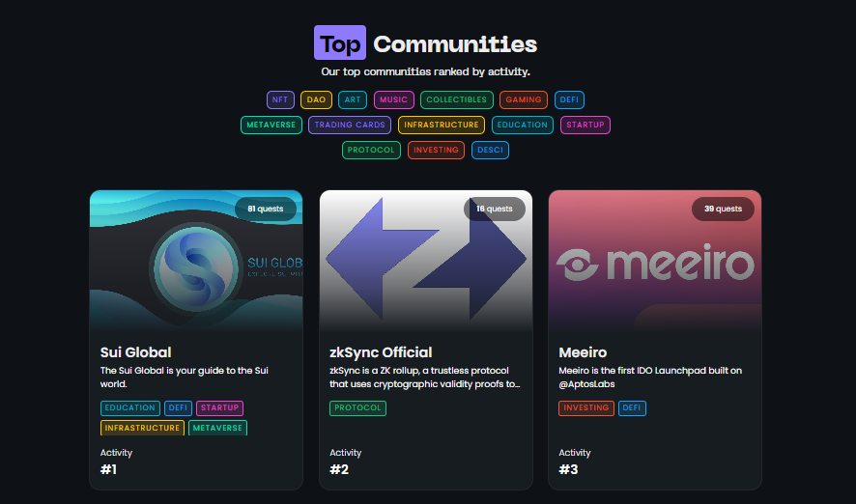Open the Meeiro community title
The width and height of the screenshot is (856, 504).
point(583,352)
